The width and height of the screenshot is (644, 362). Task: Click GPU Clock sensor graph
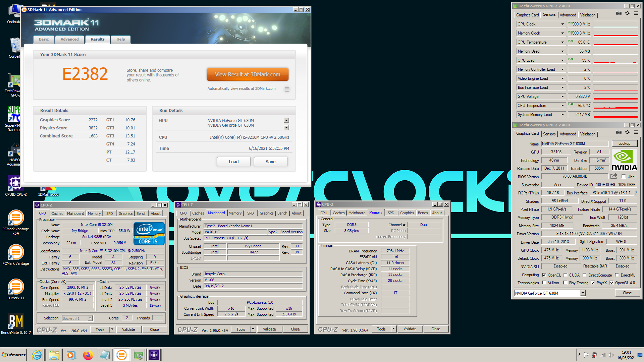[615, 24]
